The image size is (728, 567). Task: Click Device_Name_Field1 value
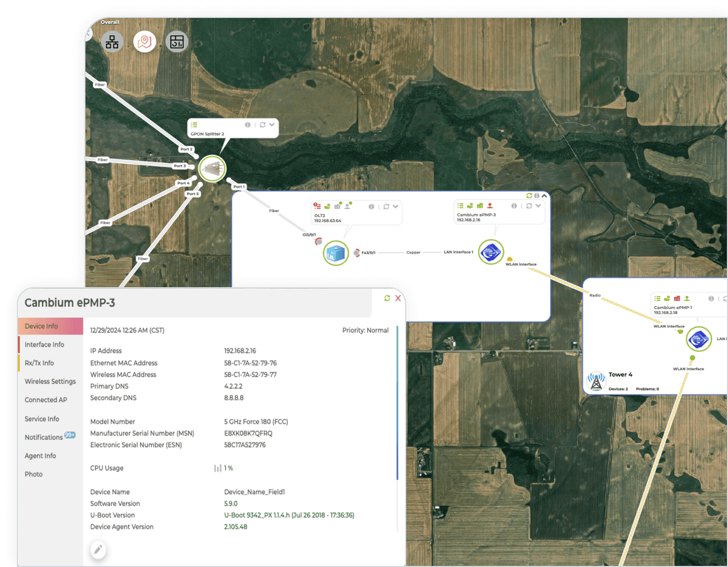(254, 492)
